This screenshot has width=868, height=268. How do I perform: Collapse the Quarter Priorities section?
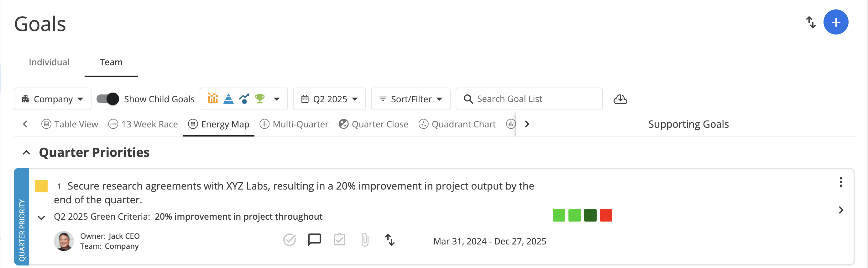coord(26,153)
